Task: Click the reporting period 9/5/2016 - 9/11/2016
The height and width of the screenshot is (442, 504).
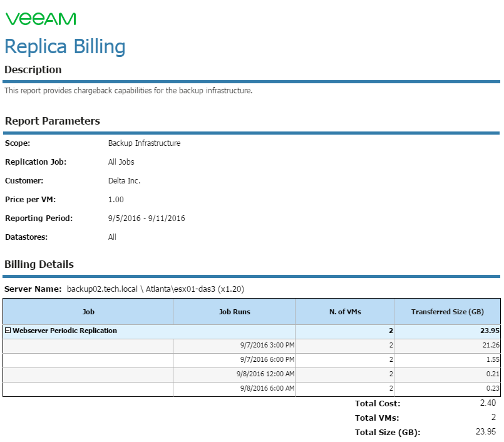Action: click(147, 218)
